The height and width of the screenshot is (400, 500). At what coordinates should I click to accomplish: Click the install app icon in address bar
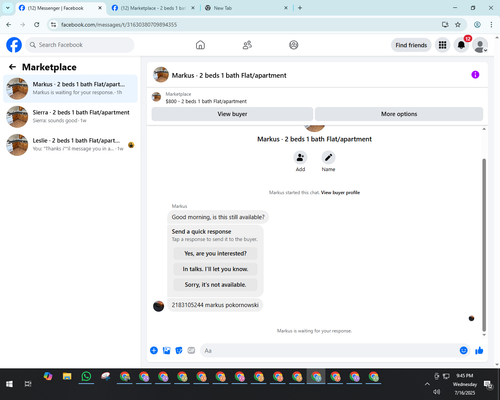pos(445,25)
